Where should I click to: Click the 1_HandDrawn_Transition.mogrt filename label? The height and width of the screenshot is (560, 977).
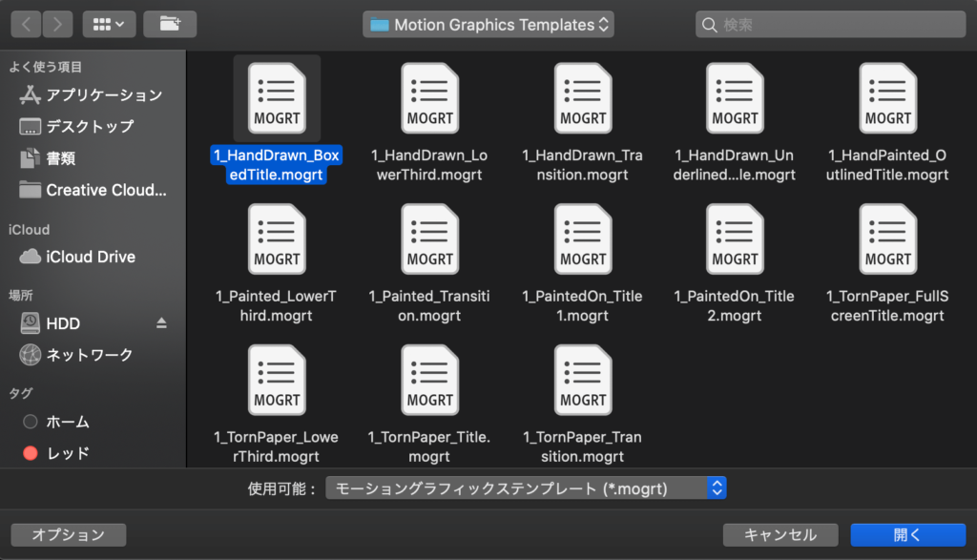583,165
